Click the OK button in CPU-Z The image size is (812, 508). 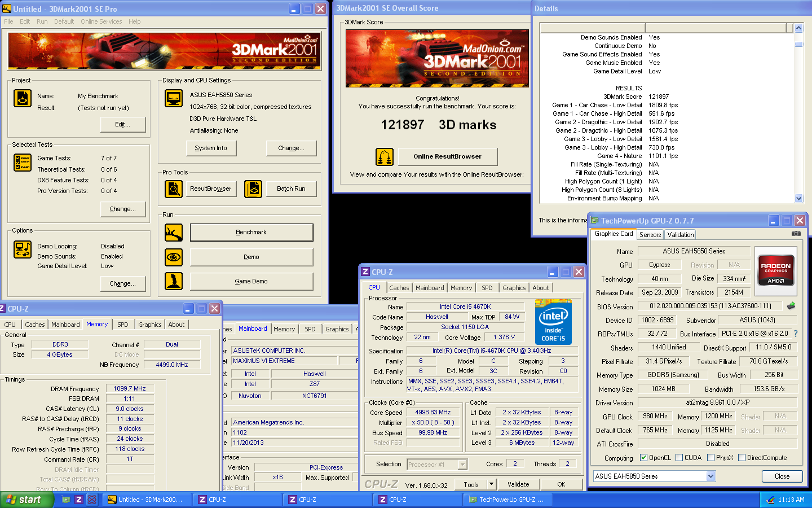561,484
